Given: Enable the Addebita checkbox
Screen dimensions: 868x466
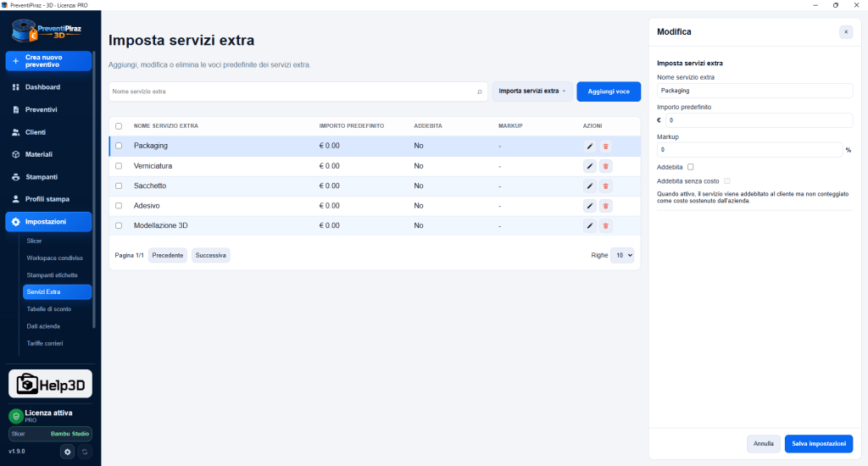Looking at the screenshot, I should (690, 167).
